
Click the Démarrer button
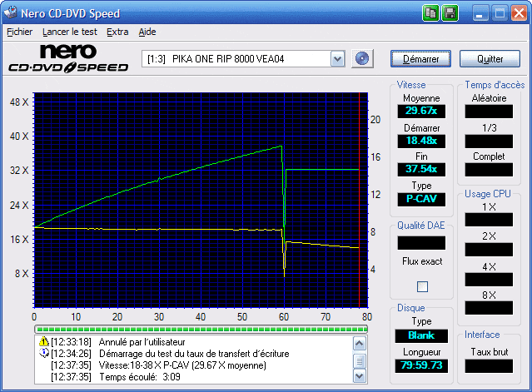point(420,59)
